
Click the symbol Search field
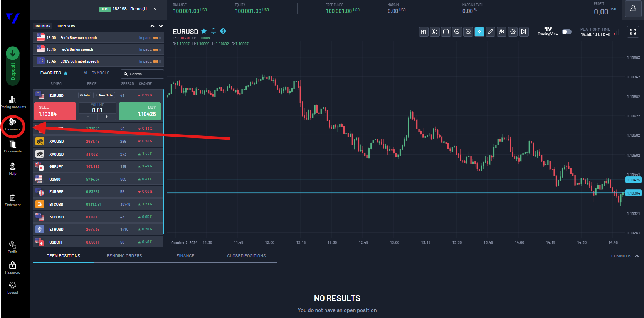pyautogui.click(x=142, y=74)
